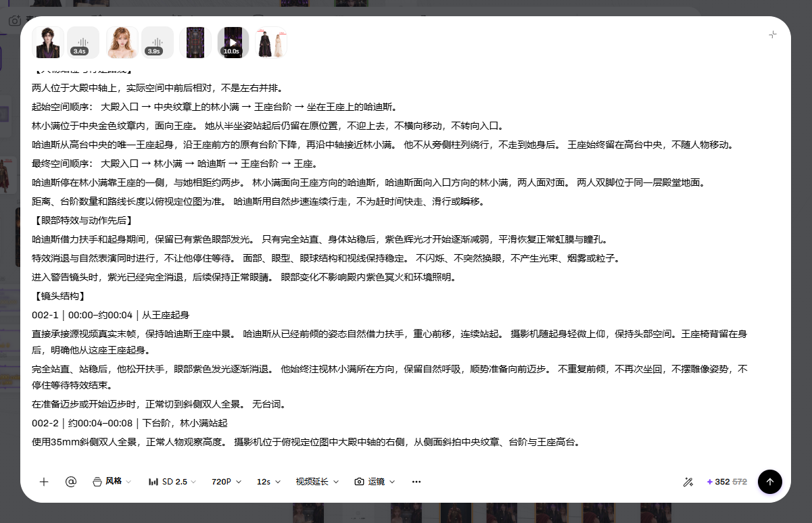Collapse the prompt editor panel
Viewport: 812px width, 523px height.
773,34
